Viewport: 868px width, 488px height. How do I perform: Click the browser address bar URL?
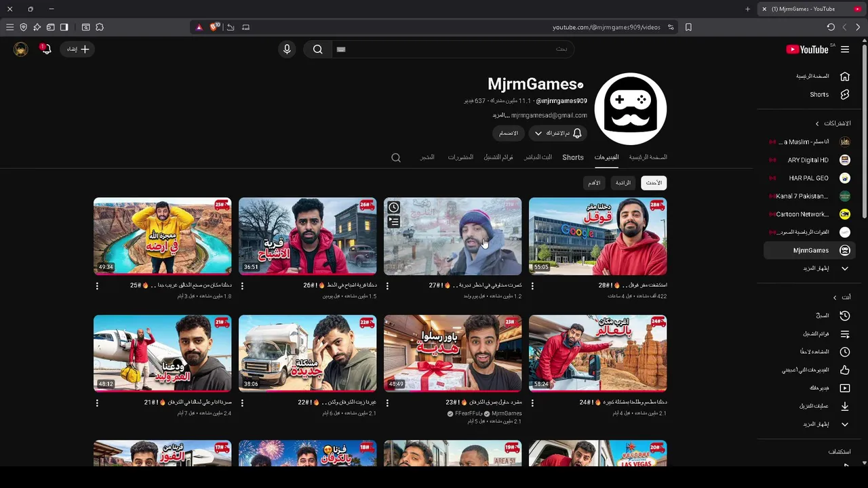(x=606, y=27)
